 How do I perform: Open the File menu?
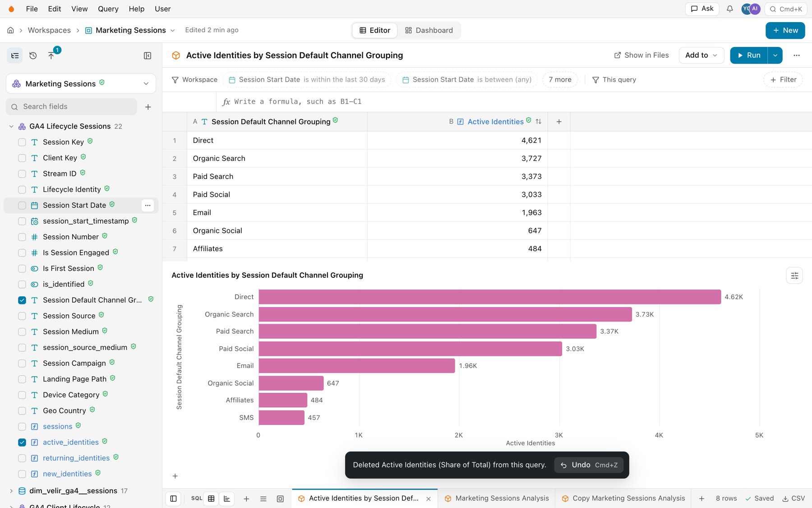[x=32, y=9]
